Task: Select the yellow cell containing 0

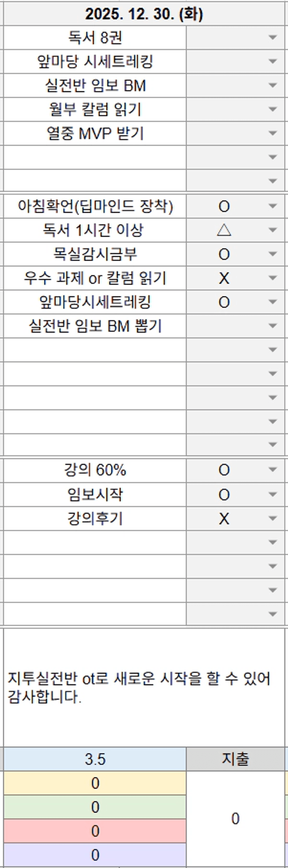Action: (x=95, y=783)
